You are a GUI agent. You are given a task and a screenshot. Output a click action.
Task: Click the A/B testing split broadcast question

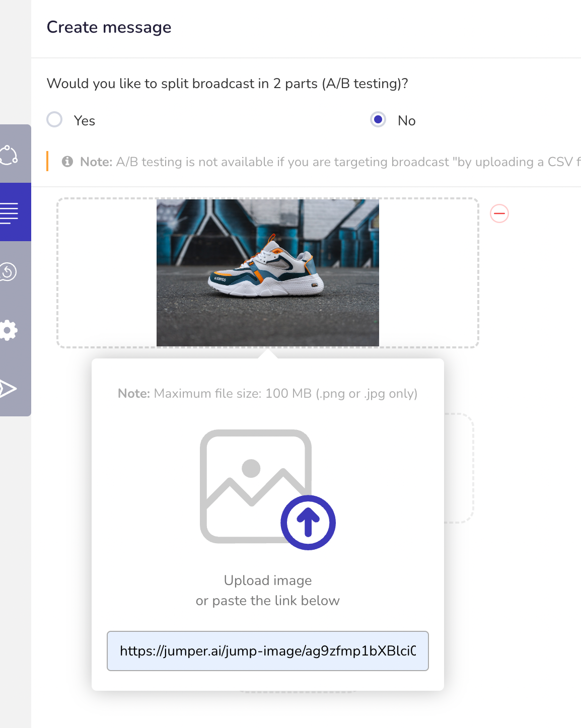[x=228, y=84]
